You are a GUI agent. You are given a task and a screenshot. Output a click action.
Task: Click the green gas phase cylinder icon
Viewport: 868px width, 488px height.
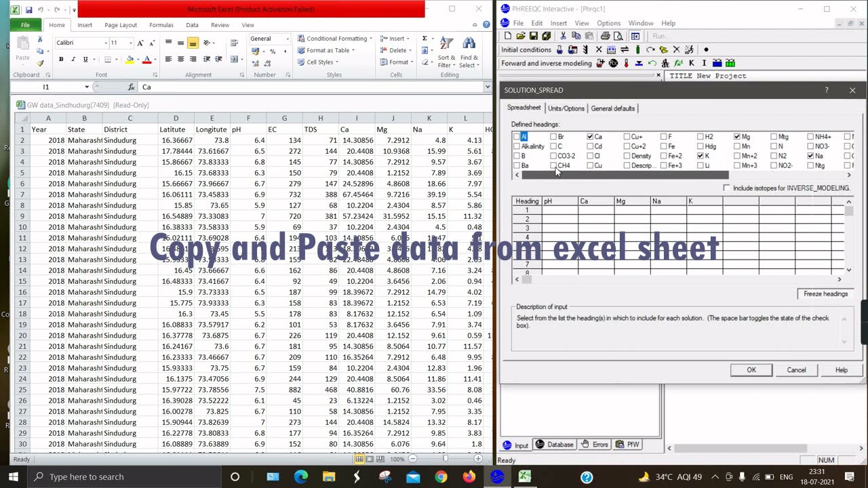[638, 49]
